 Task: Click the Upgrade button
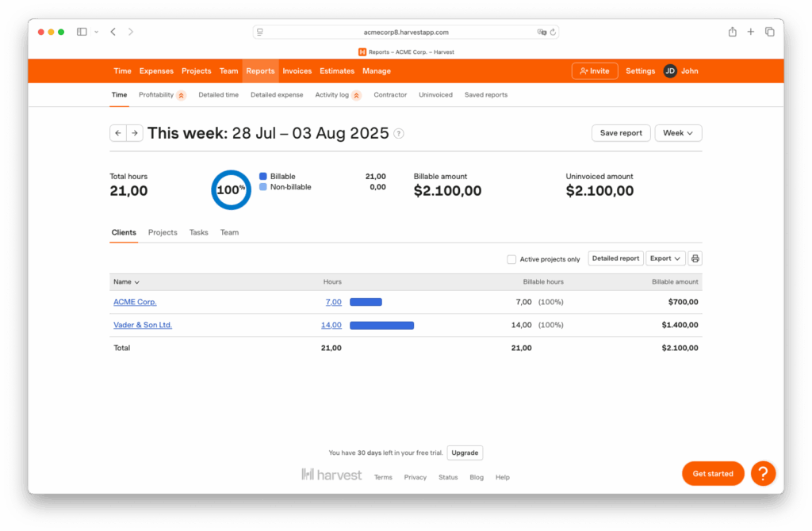coord(465,453)
